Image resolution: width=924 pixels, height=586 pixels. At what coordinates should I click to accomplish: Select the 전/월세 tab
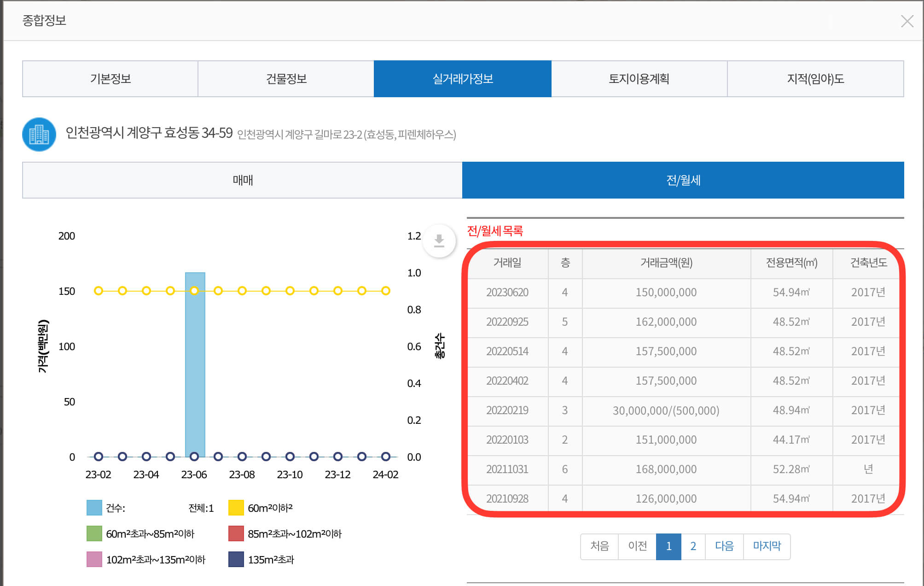tap(686, 180)
